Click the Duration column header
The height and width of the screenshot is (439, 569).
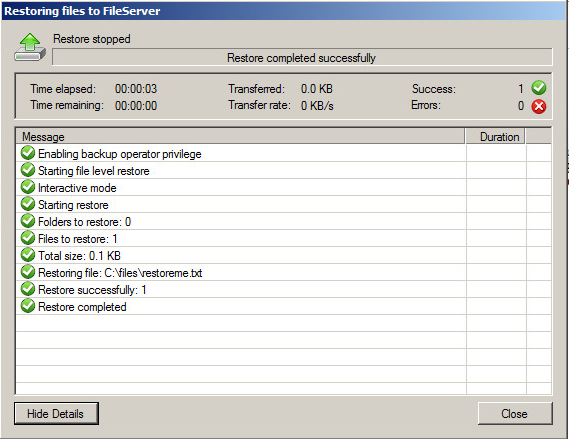coord(495,137)
